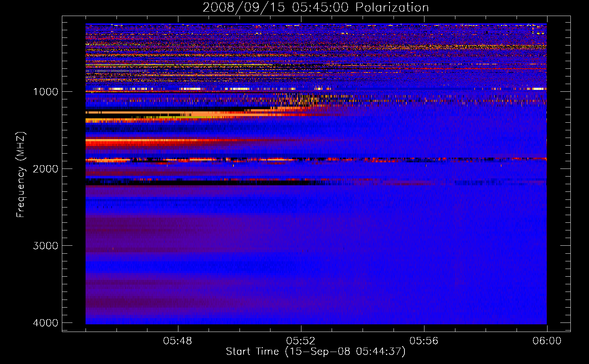Click the plot title '2008/09/15 05:45:00 Polarization'

[x=316, y=7]
